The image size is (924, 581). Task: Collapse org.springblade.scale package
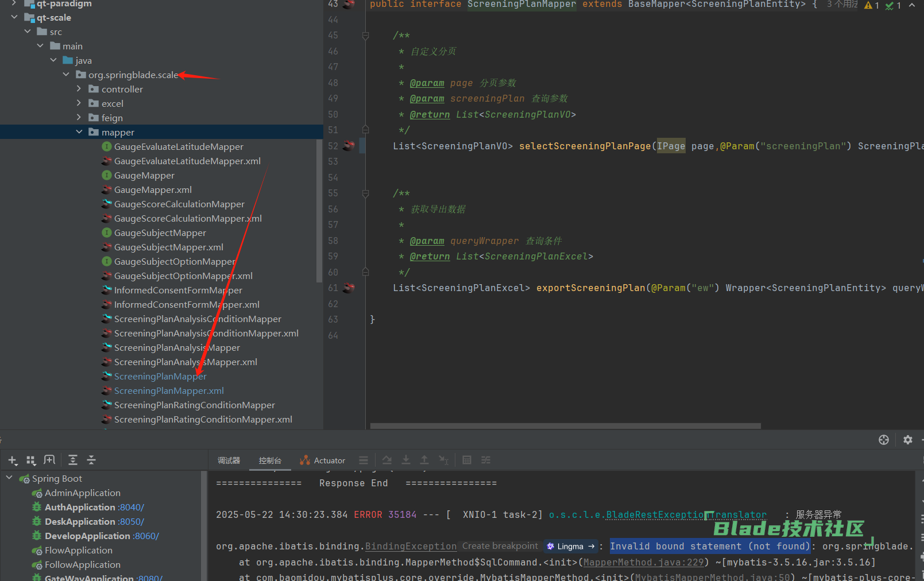pyautogui.click(x=66, y=75)
